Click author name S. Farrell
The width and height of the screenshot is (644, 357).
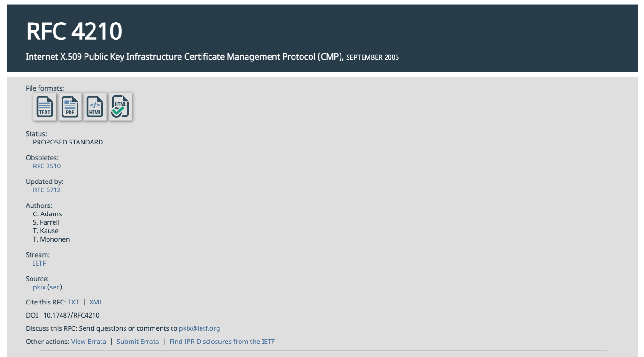coord(46,222)
